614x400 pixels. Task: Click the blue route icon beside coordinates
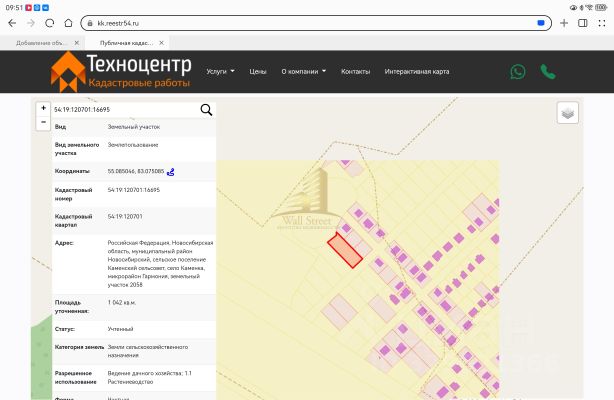pyautogui.click(x=170, y=172)
